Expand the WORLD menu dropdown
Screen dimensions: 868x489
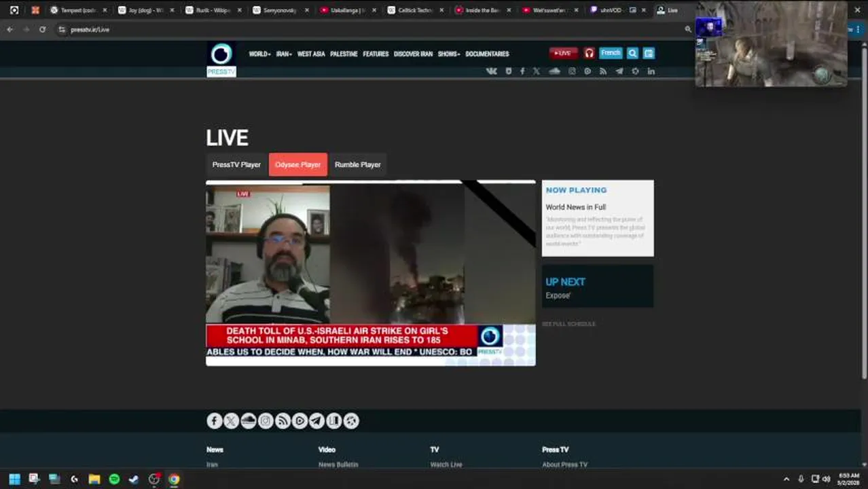point(259,54)
